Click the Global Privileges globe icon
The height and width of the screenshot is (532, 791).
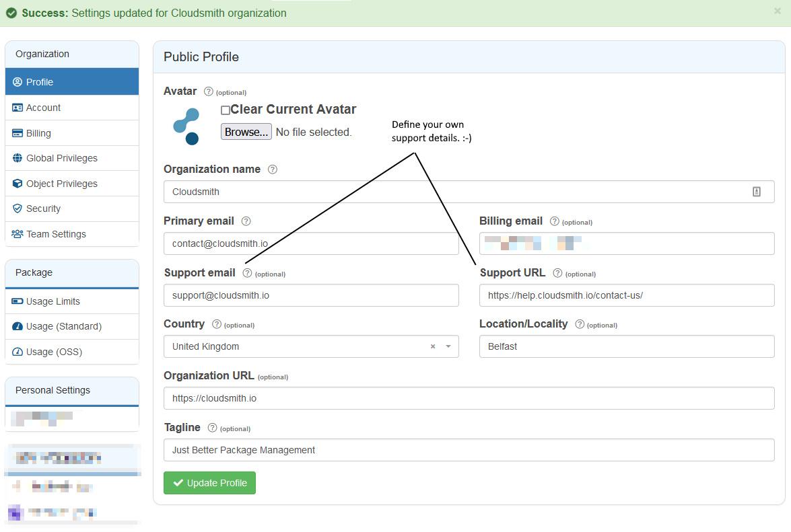pos(17,158)
